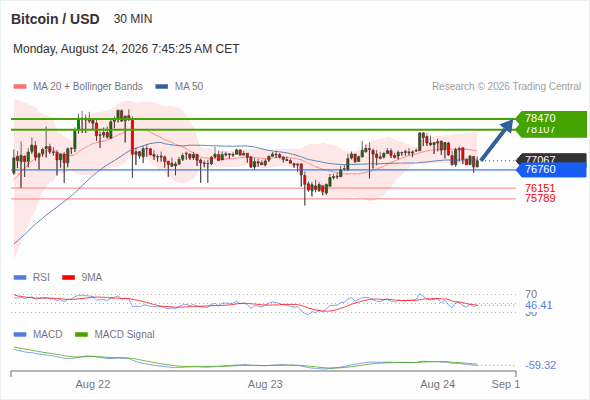Click the green MACD Signal legend swatch

tap(81, 335)
